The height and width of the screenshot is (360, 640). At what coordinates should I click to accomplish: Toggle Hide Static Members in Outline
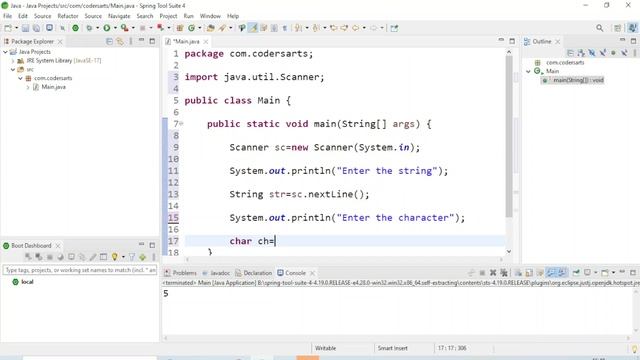pyautogui.click(x=603, y=53)
